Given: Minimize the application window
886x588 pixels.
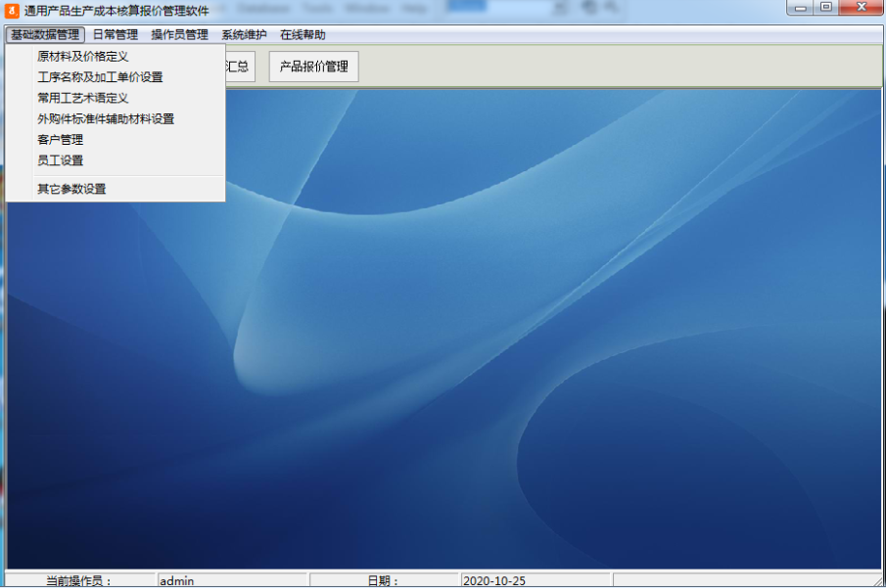Looking at the screenshot, I should pos(800,8).
